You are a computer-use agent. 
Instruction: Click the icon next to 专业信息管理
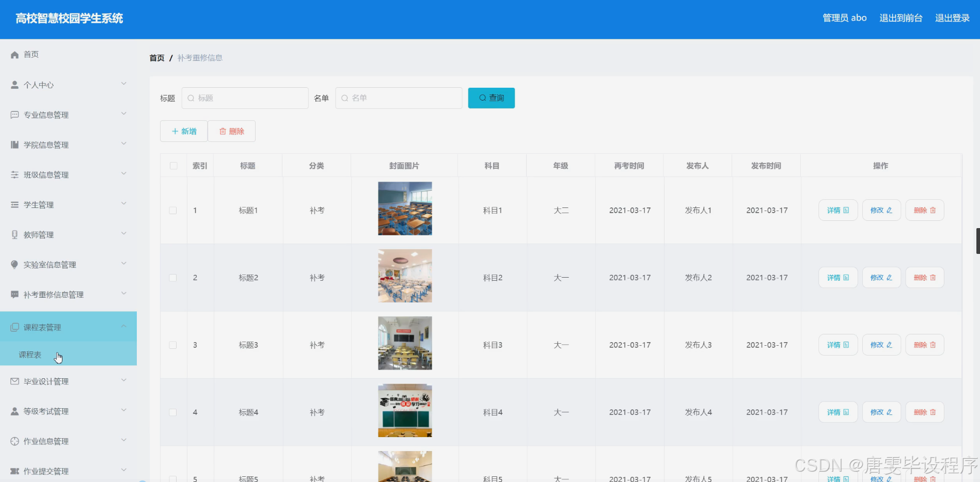pyautogui.click(x=14, y=115)
